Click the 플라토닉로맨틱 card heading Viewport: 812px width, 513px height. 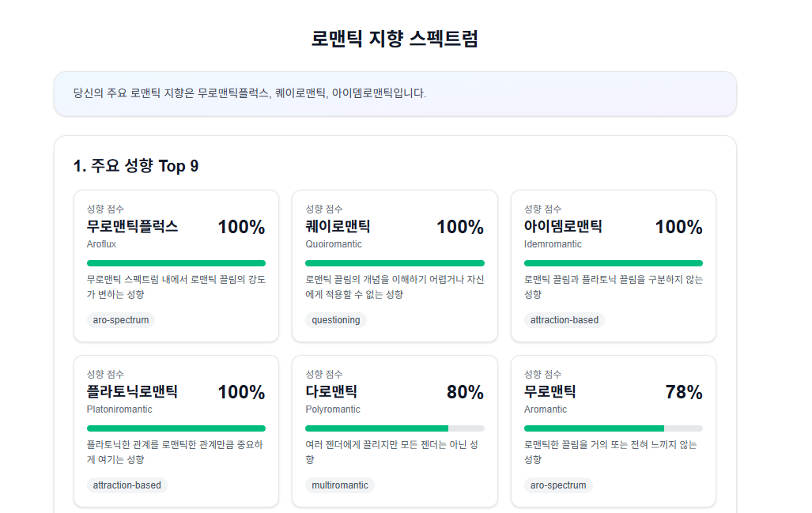(132, 392)
